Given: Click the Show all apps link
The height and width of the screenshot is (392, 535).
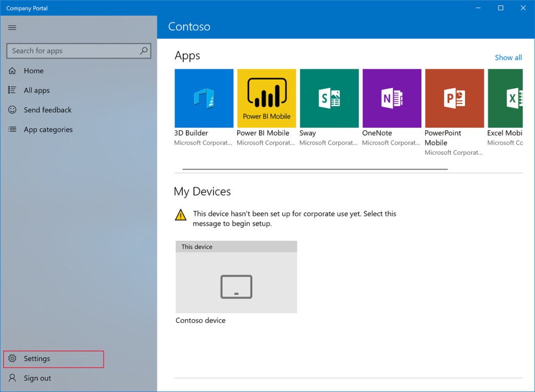Looking at the screenshot, I should pos(508,57).
